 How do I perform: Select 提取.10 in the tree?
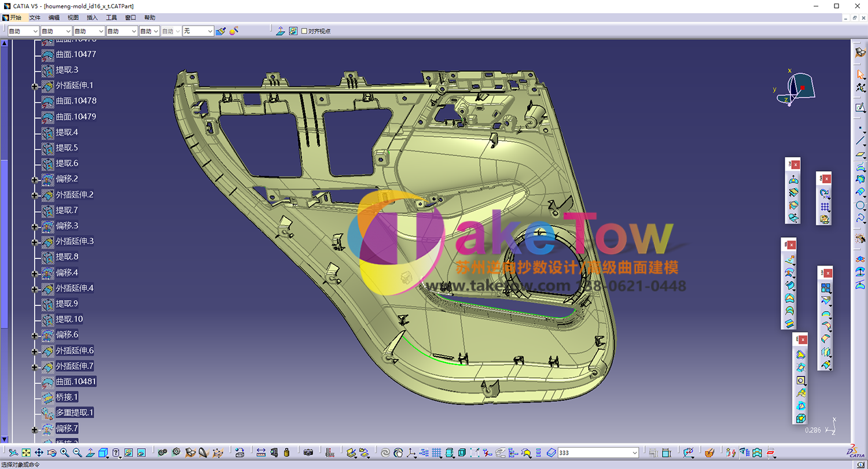69,319
